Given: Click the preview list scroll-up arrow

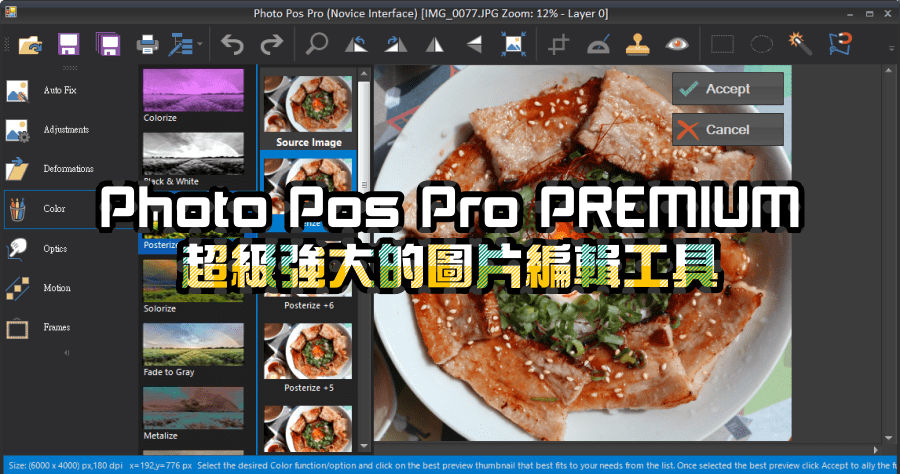Looking at the screenshot, I should click(364, 74).
